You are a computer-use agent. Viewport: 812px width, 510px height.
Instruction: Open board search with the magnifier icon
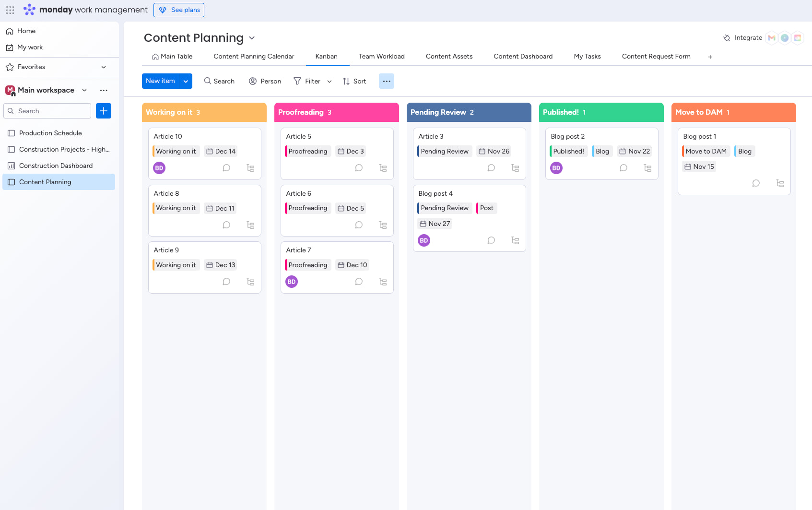[207, 81]
